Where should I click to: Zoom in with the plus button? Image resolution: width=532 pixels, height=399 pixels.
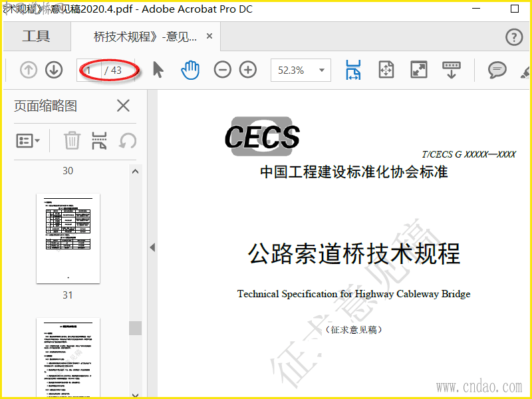pyautogui.click(x=248, y=70)
